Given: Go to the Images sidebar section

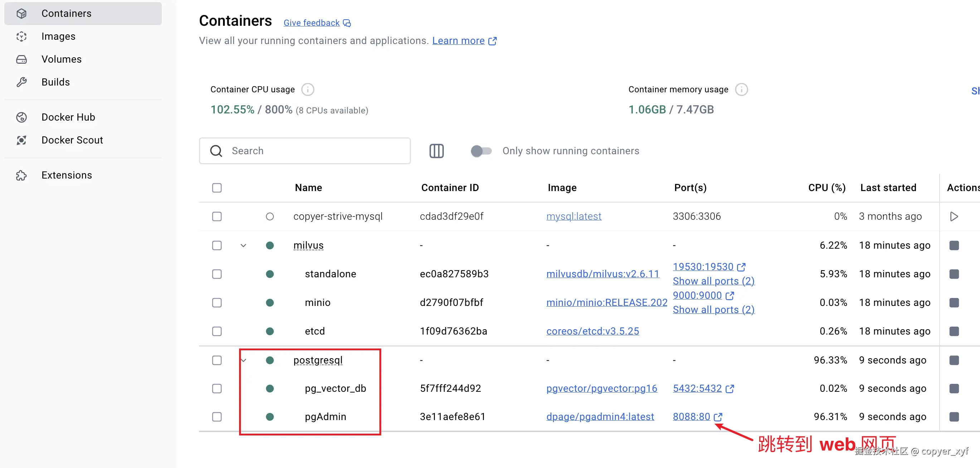Looking at the screenshot, I should (x=83, y=36).
